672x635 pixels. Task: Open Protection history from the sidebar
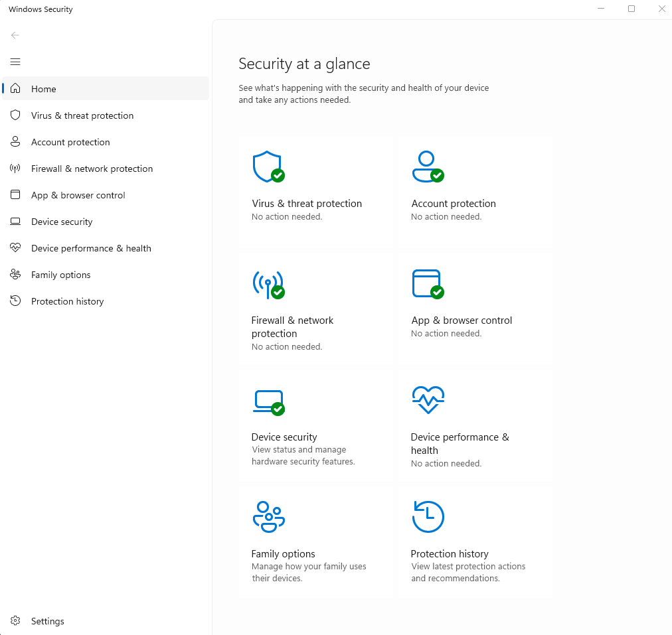tap(106, 301)
